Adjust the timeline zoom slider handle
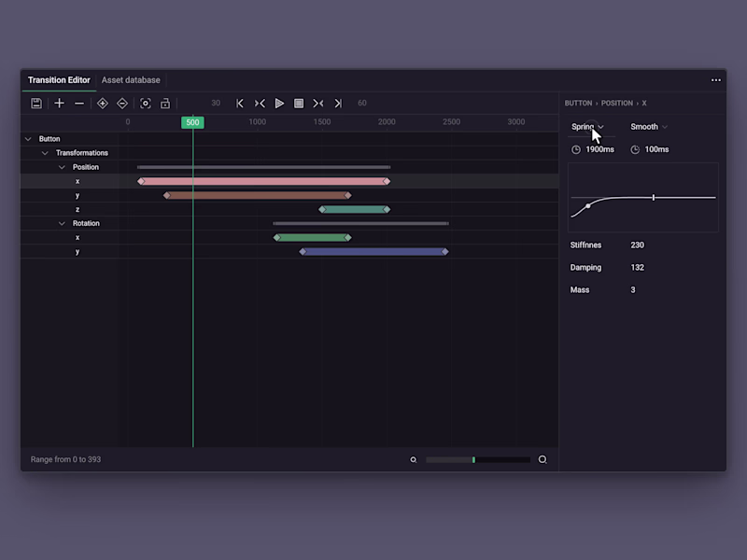The height and width of the screenshot is (560, 747). [x=473, y=459]
